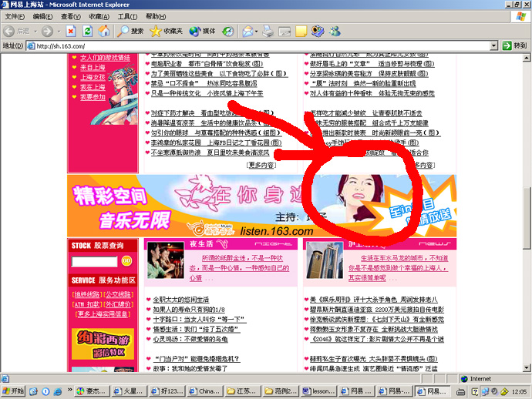This screenshot has width=532, height=399.
Task: Open the Favorites (收藏) menu
Action: click(x=99, y=16)
